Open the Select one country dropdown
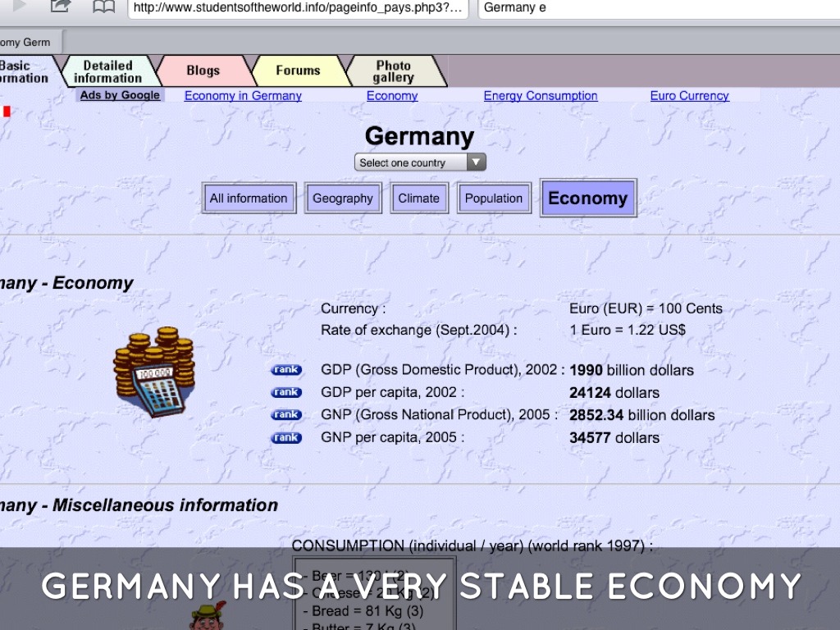 point(420,162)
